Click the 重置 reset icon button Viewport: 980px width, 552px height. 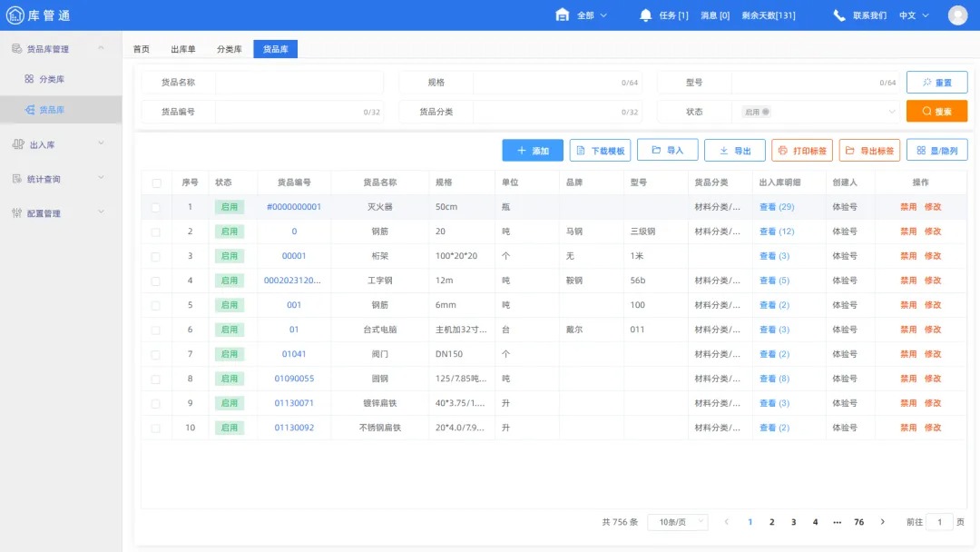point(936,82)
